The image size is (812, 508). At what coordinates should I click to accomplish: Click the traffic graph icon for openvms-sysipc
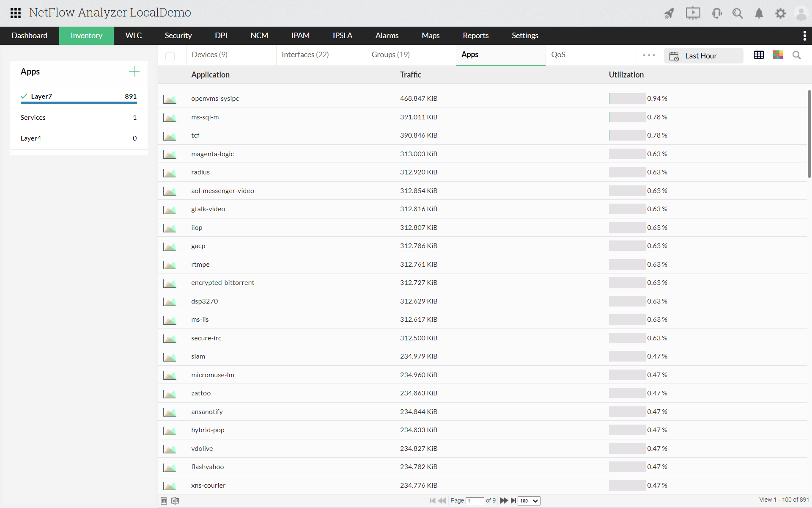[x=170, y=98]
